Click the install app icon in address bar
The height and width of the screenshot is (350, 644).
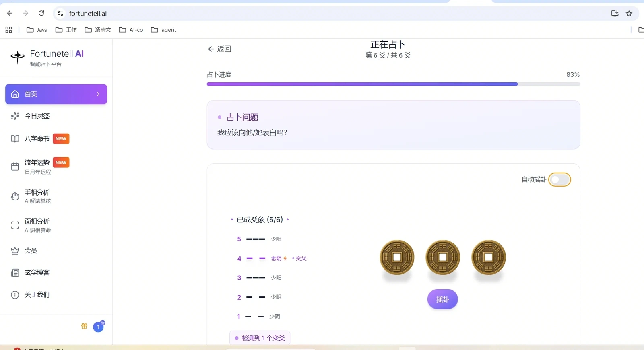(615, 13)
